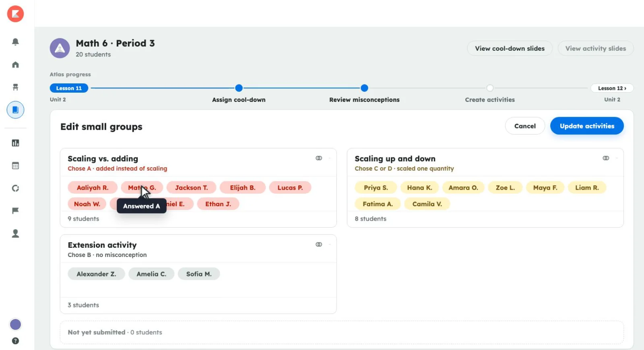The width and height of the screenshot is (644, 350).
Task: Select student chip Priya S.
Action: (376, 188)
